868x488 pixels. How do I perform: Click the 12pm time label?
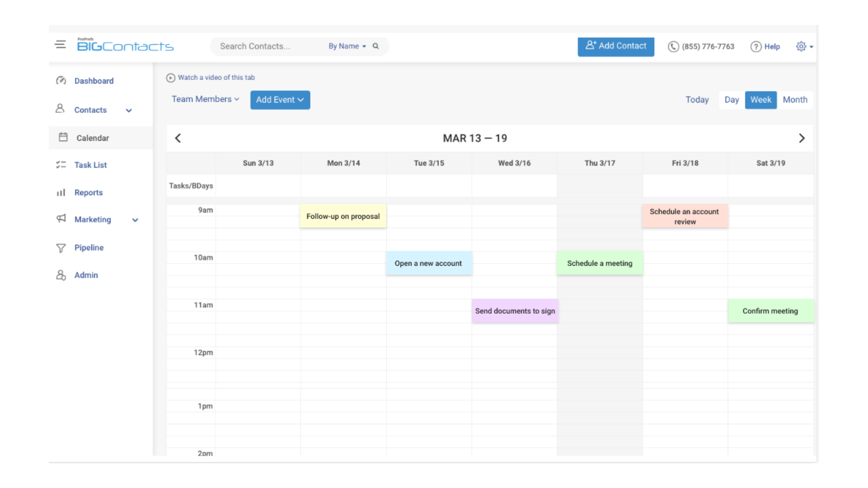203,352
